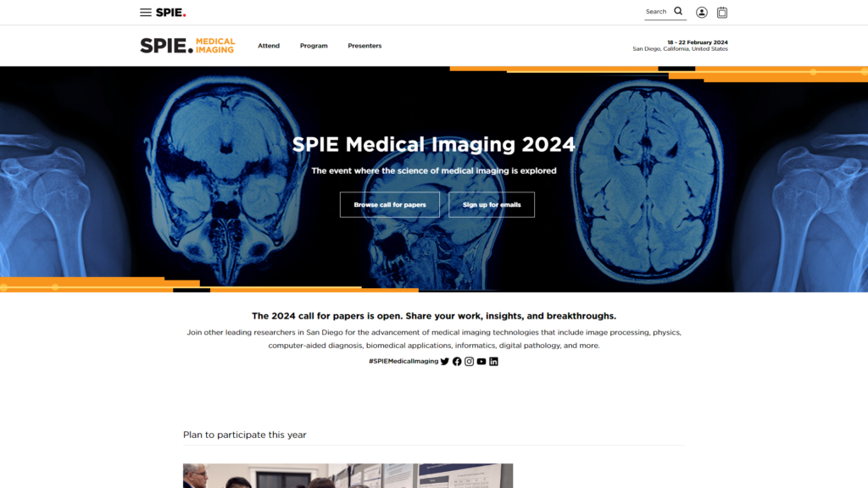Open the Twitter social icon

(444, 361)
